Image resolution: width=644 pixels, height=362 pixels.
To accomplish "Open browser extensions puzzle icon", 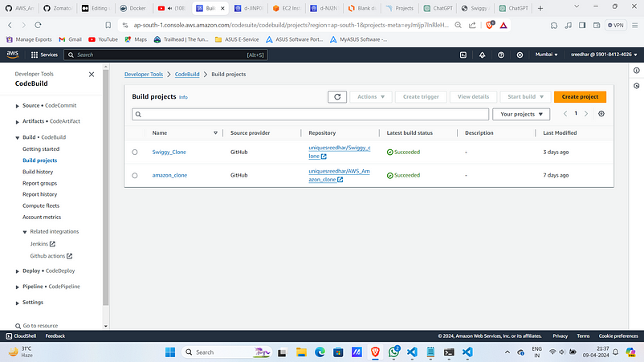I will pos(554,25).
